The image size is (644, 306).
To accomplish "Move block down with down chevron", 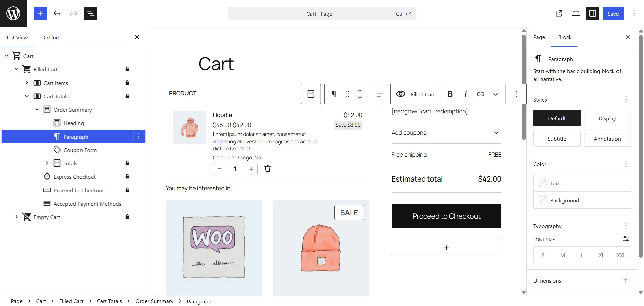I will point(360,97).
